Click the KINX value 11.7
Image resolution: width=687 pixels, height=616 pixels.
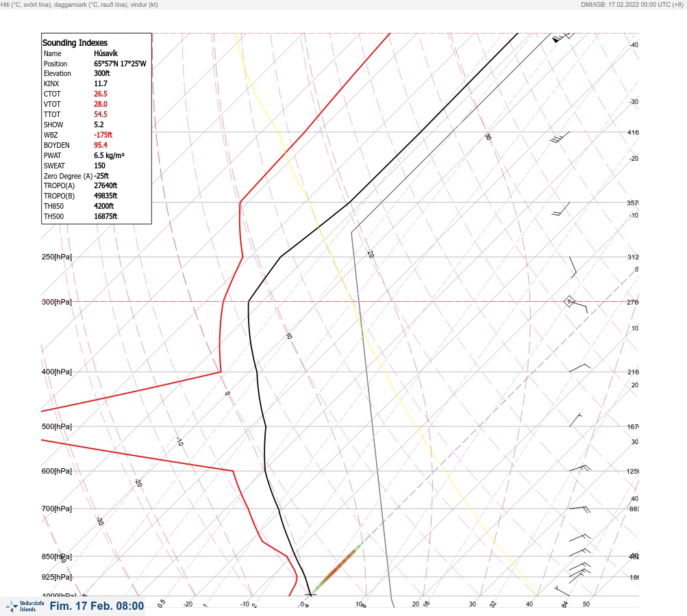click(x=100, y=84)
